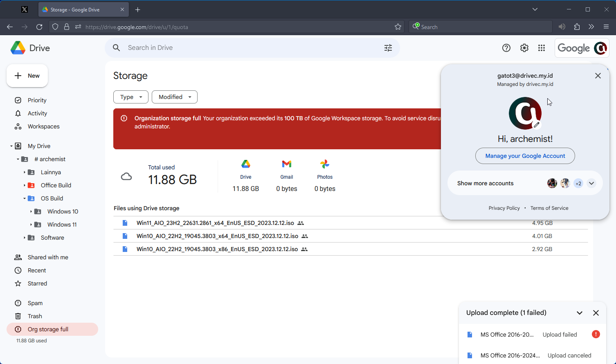Click the tracking protection shield icon
The image size is (616, 364).
click(x=55, y=27)
